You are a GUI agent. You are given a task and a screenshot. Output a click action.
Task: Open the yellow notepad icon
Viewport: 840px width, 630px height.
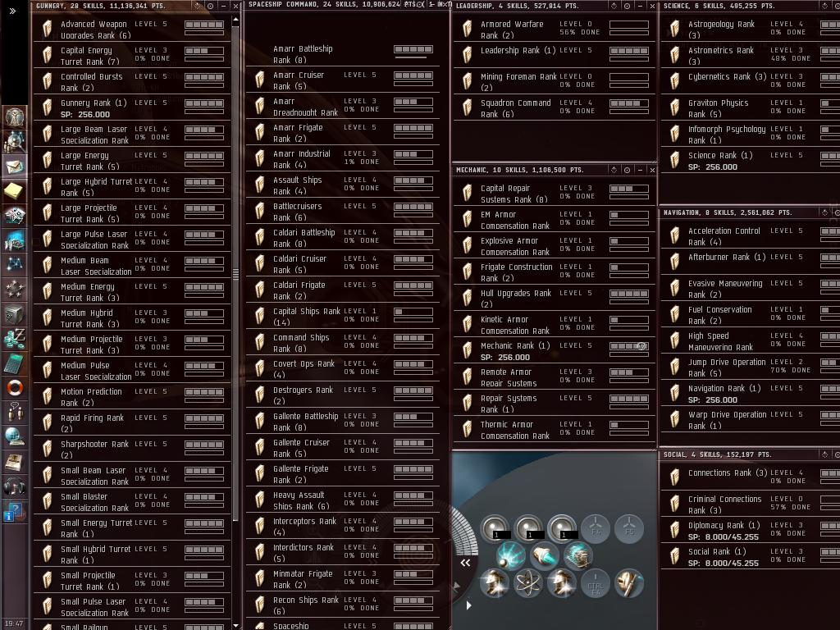pyautogui.click(x=15, y=190)
